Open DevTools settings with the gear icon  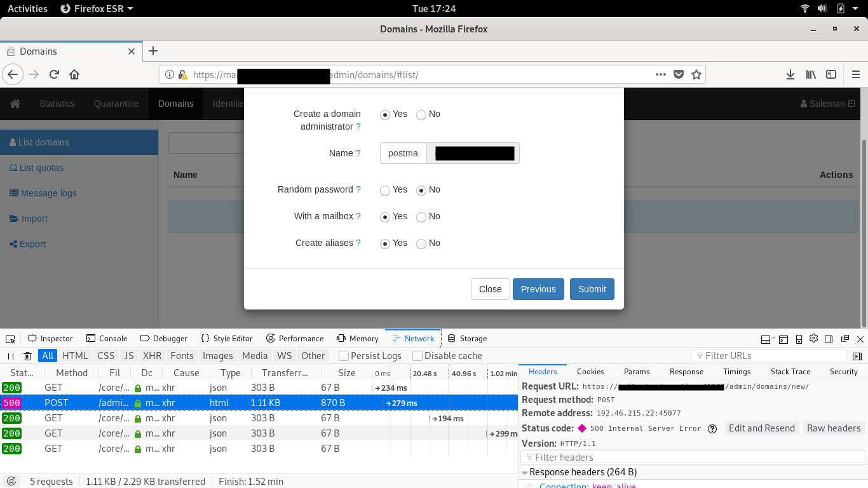[813, 339]
